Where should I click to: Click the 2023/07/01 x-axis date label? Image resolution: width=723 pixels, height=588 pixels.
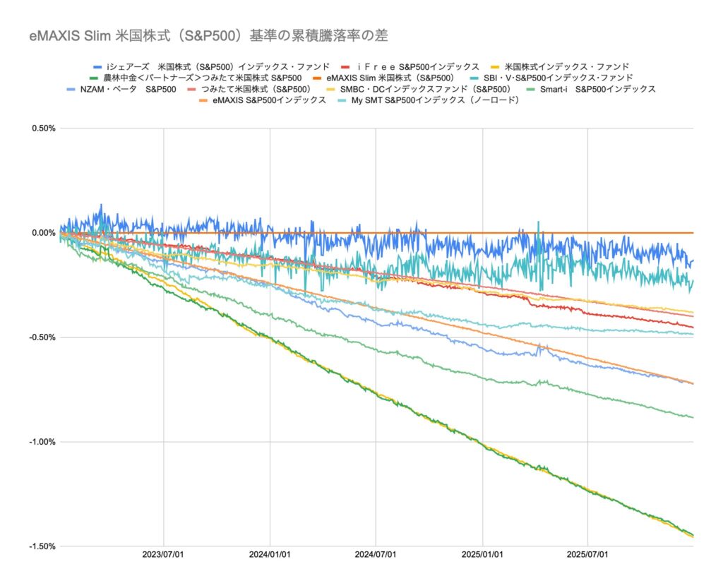tap(164, 556)
